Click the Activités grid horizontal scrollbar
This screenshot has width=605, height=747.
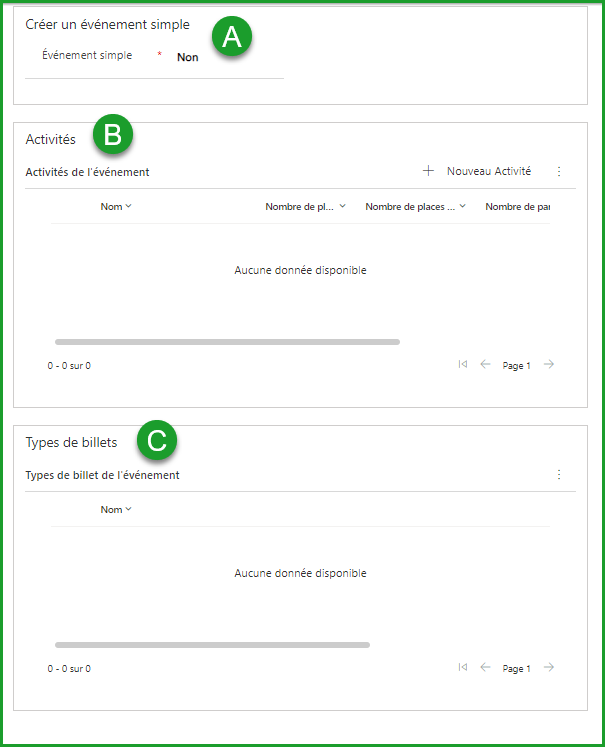click(x=227, y=342)
